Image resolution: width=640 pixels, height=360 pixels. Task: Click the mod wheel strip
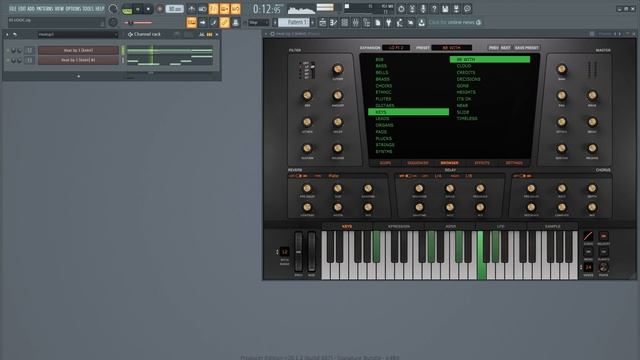(x=311, y=251)
